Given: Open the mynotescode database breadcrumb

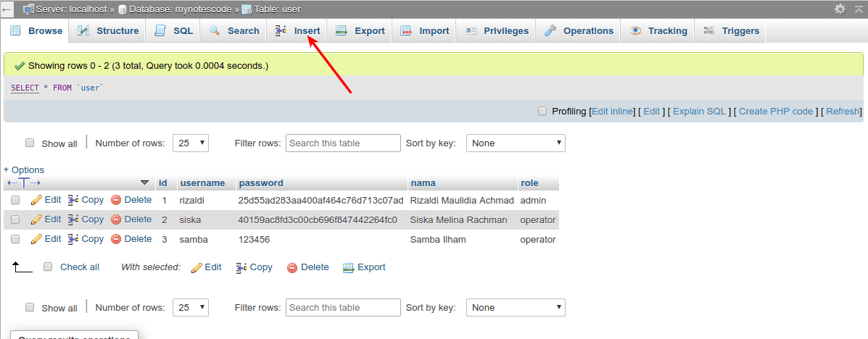Looking at the screenshot, I should [x=181, y=9].
